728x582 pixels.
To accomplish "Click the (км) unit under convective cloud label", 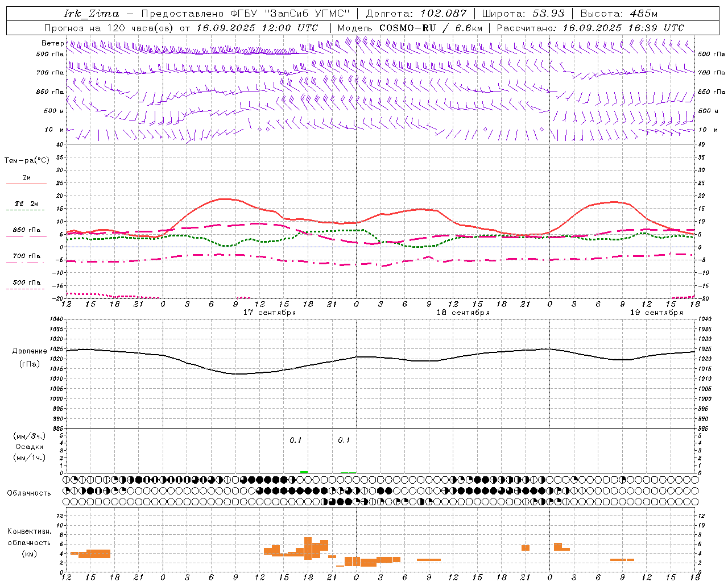I will [30, 554].
